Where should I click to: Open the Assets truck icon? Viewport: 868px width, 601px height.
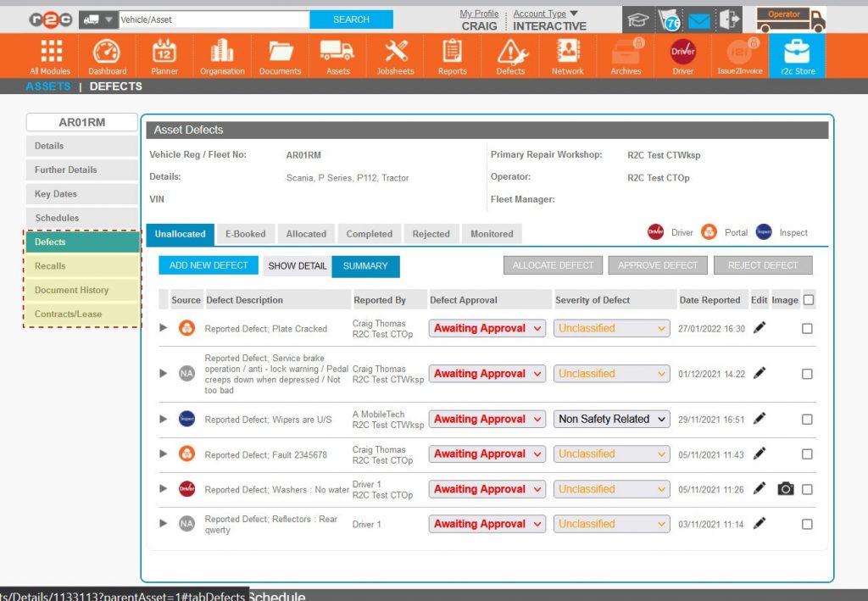coord(337,53)
